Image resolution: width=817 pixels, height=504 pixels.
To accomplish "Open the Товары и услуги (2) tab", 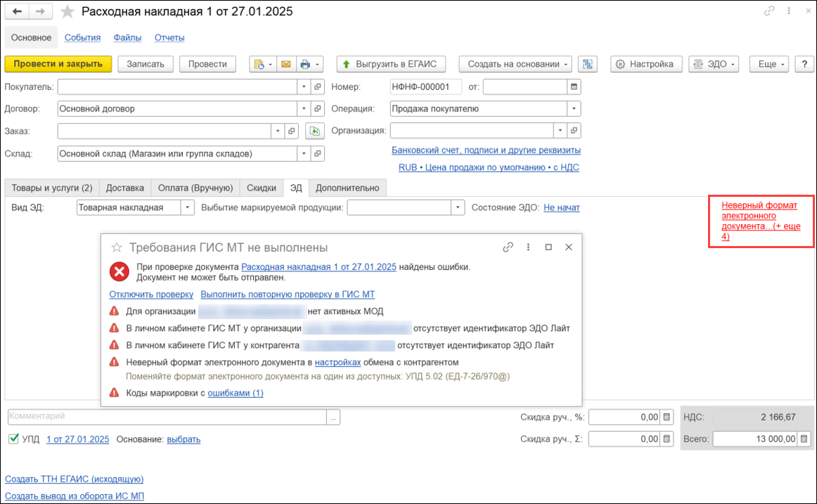I will (51, 188).
